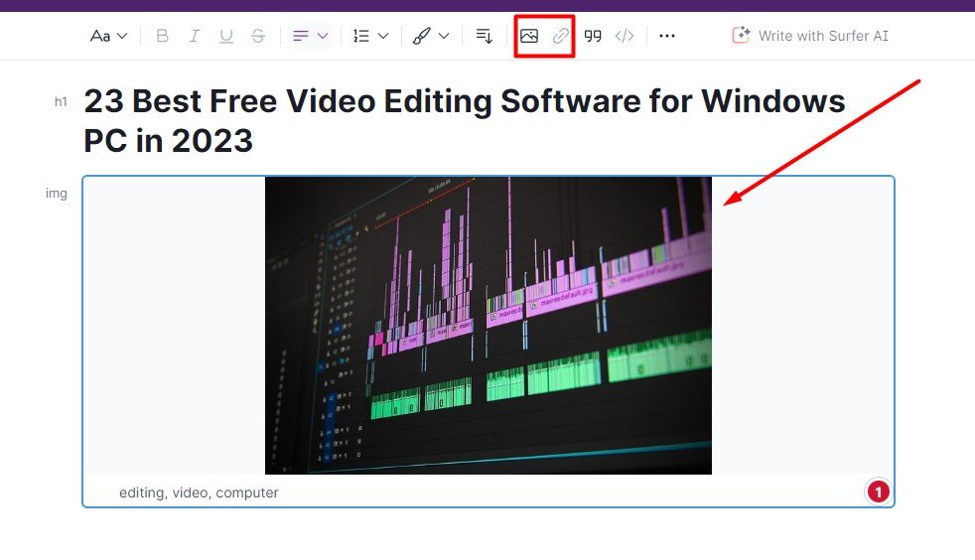Insert a code block

point(625,36)
